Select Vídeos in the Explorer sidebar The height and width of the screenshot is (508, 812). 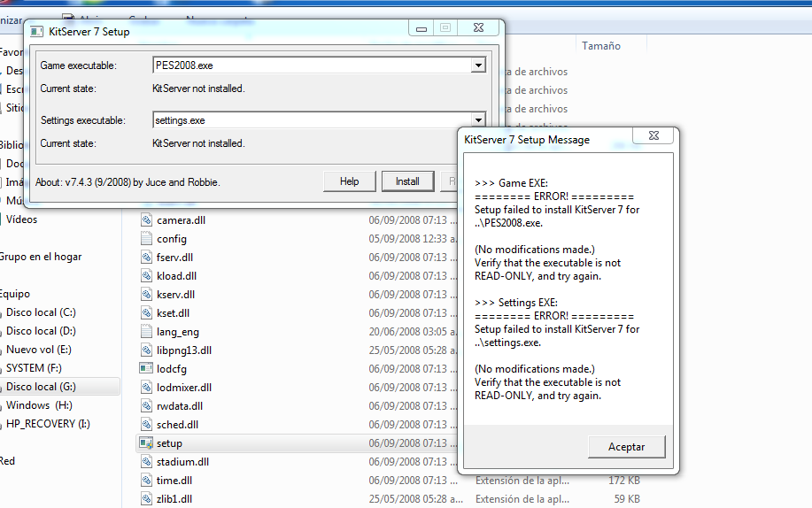22,219
